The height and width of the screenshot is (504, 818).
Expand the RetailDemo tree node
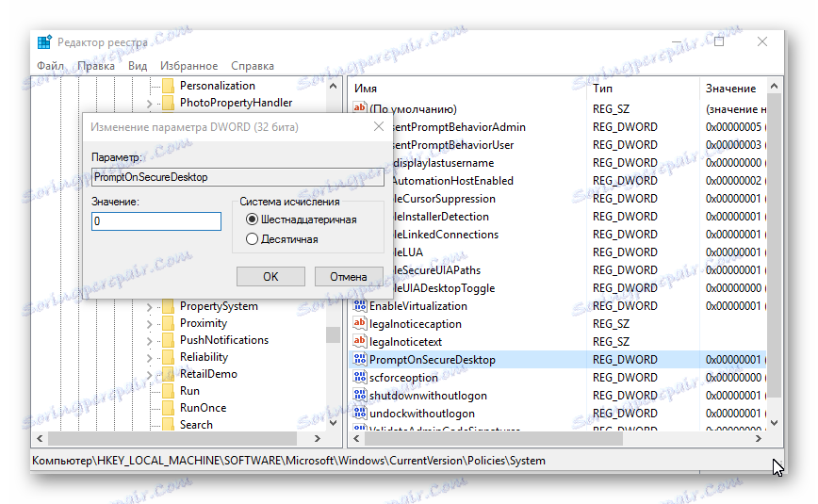[x=149, y=375]
